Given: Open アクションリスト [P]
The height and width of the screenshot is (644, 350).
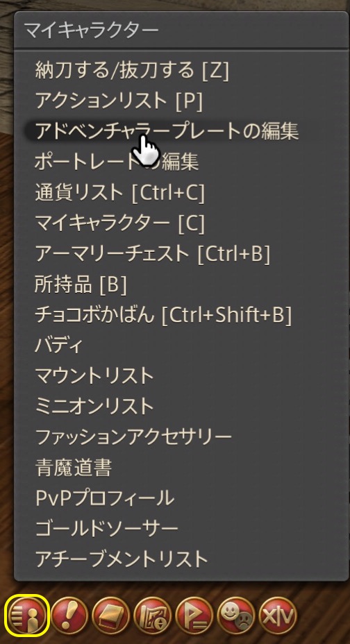Looking at the screenshot, I should [119, 100].
